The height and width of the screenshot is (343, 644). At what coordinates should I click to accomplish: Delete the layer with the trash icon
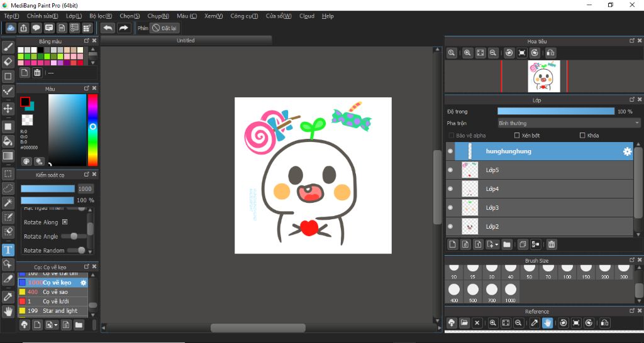point(552,244)
